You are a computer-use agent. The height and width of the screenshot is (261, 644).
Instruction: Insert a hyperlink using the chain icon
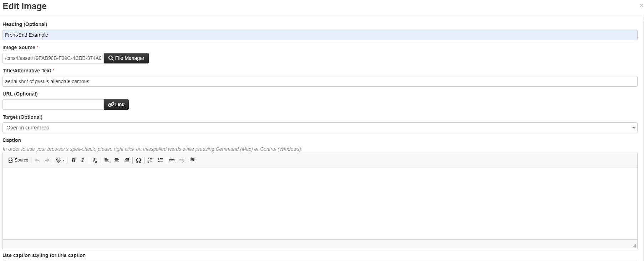[172, 160]
